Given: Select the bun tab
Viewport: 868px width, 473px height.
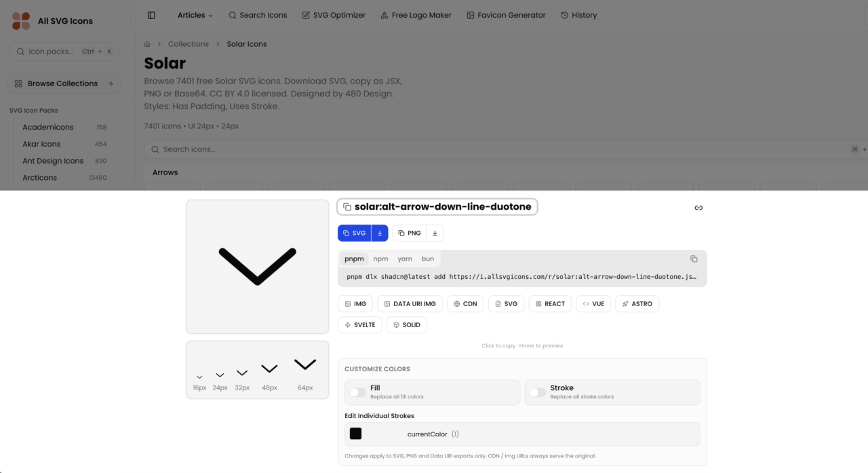Looking at the screenshot, I should 428,259.
